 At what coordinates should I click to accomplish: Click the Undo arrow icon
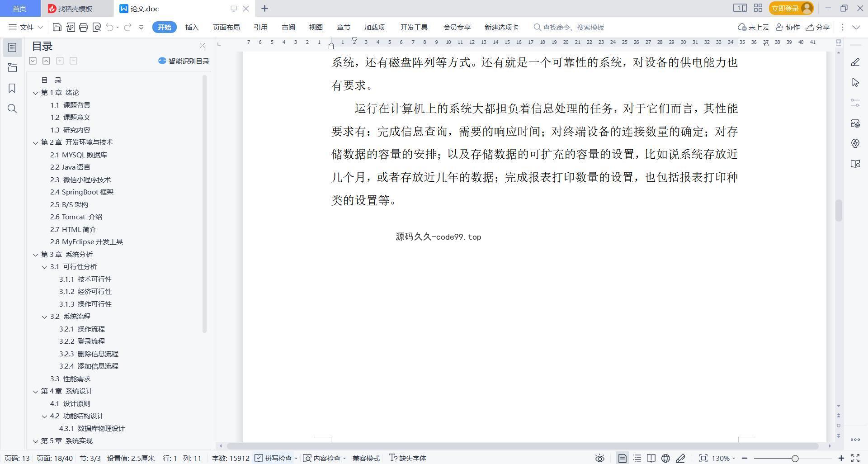click(x=109, y=27)
